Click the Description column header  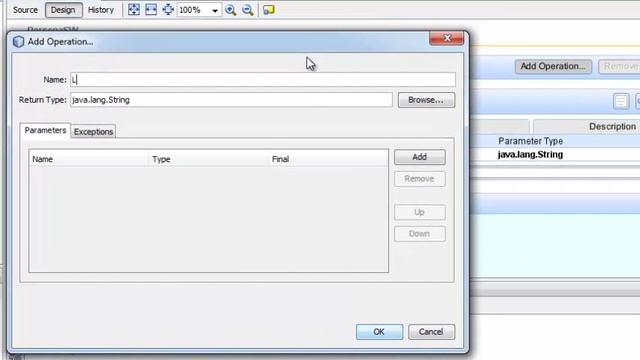(x=612, y=127)
